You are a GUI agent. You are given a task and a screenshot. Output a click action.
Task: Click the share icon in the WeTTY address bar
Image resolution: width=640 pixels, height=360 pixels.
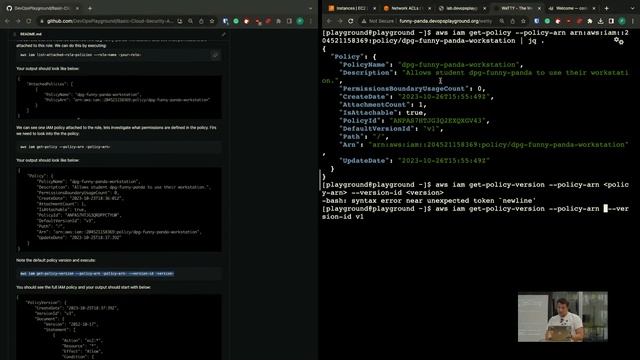tap(513, 21)
